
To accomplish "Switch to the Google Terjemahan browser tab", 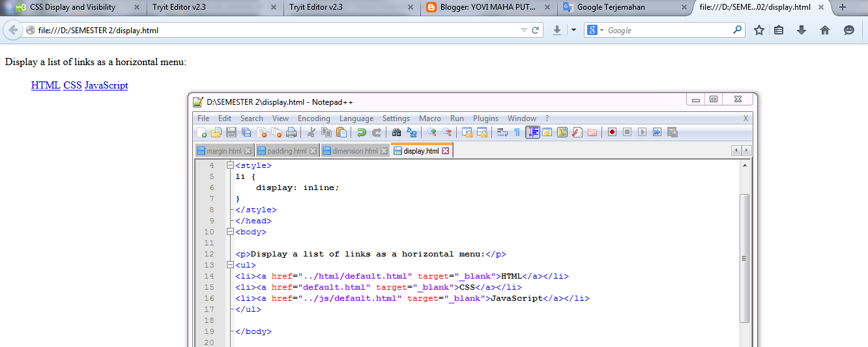I will tap(624, 8).
